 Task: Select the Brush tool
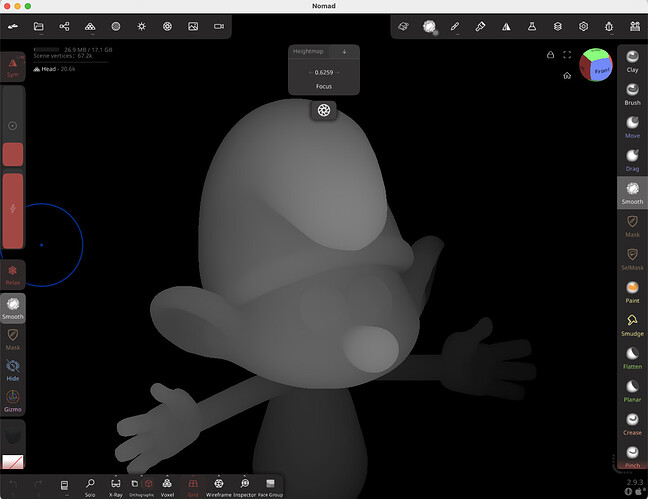tap(632, 94)
